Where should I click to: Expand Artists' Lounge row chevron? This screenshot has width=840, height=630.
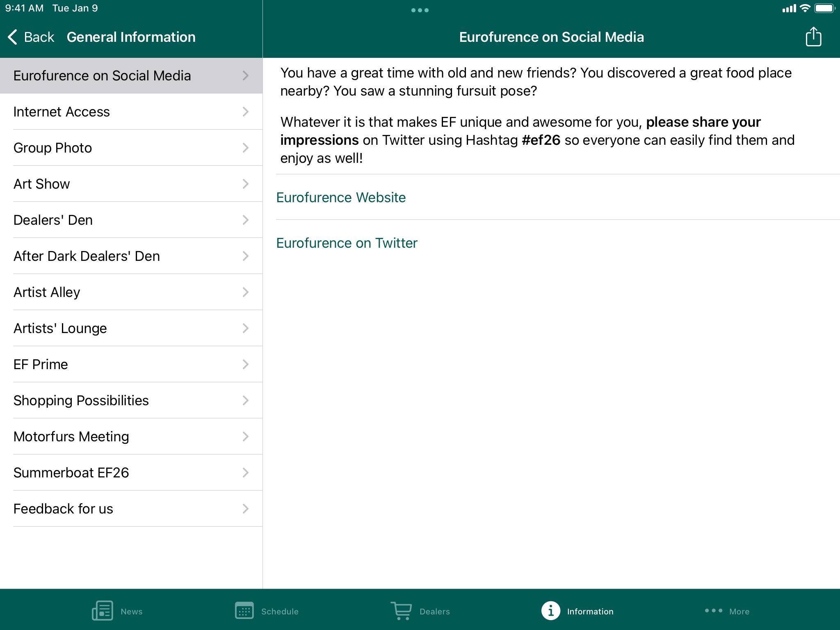click(246, 328)
